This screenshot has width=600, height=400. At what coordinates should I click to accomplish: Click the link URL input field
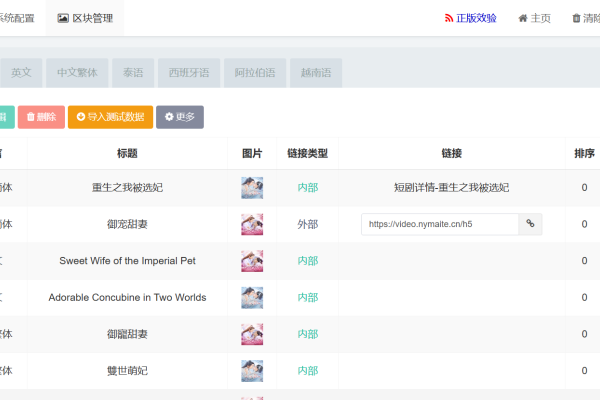point(439,224)
